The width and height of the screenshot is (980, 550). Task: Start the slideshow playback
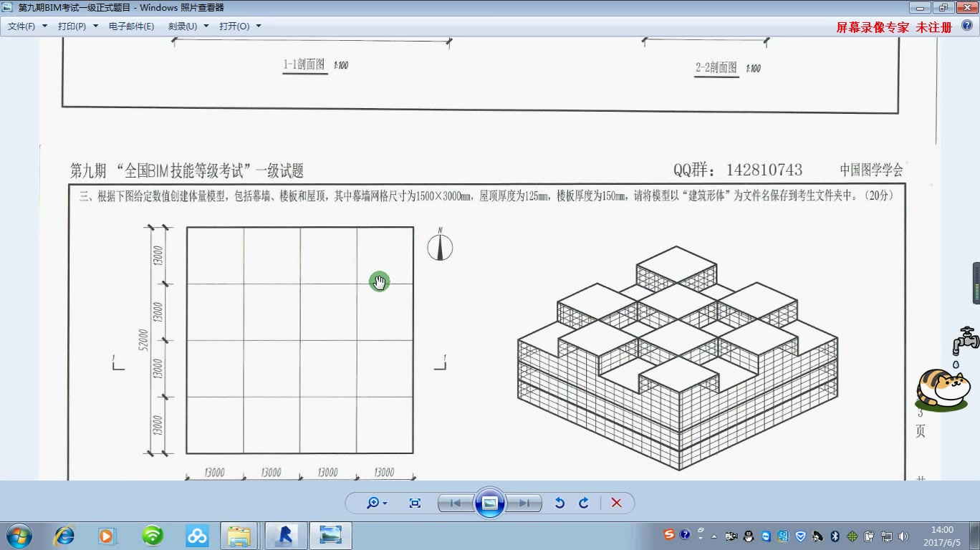click(x=490, y=503)
